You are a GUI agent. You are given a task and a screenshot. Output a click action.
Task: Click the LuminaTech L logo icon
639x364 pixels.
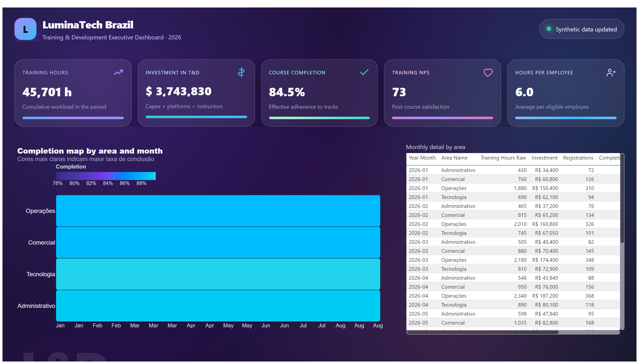pos(25,29)
